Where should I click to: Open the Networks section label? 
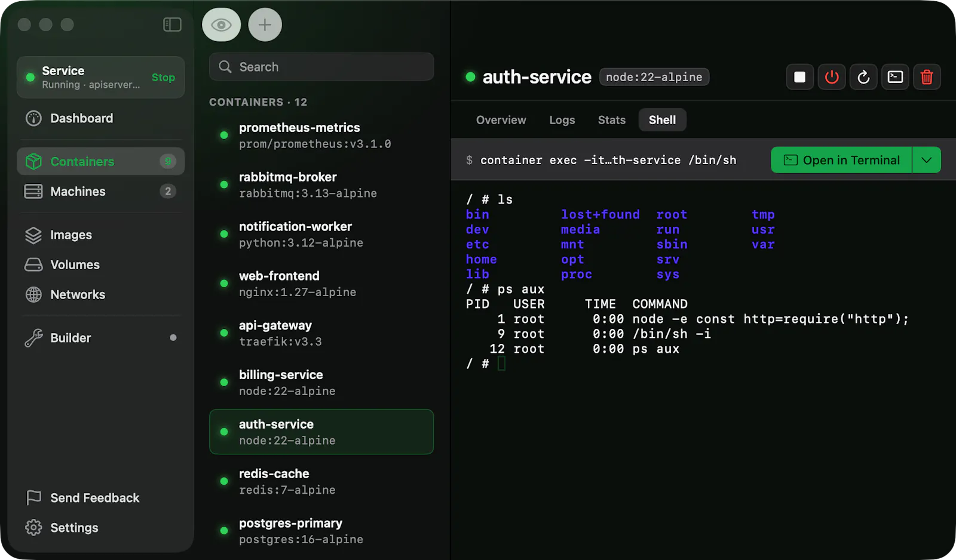[78, 294]
